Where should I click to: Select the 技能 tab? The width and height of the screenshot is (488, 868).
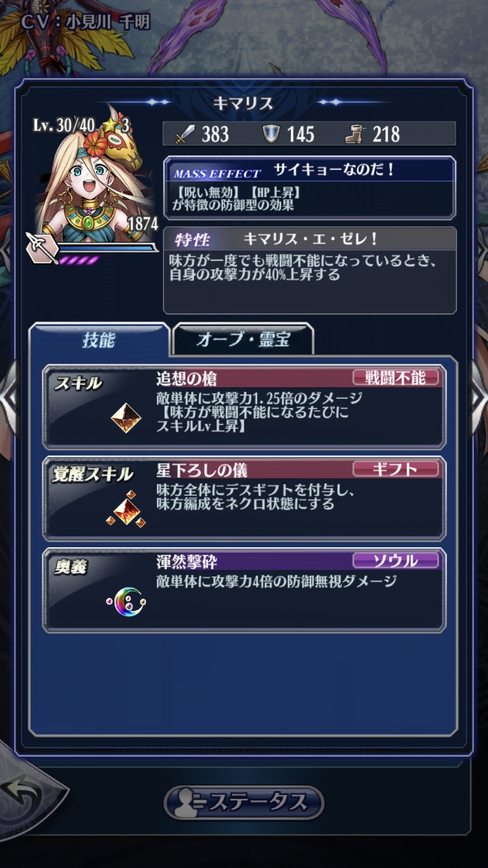[99, 340]
